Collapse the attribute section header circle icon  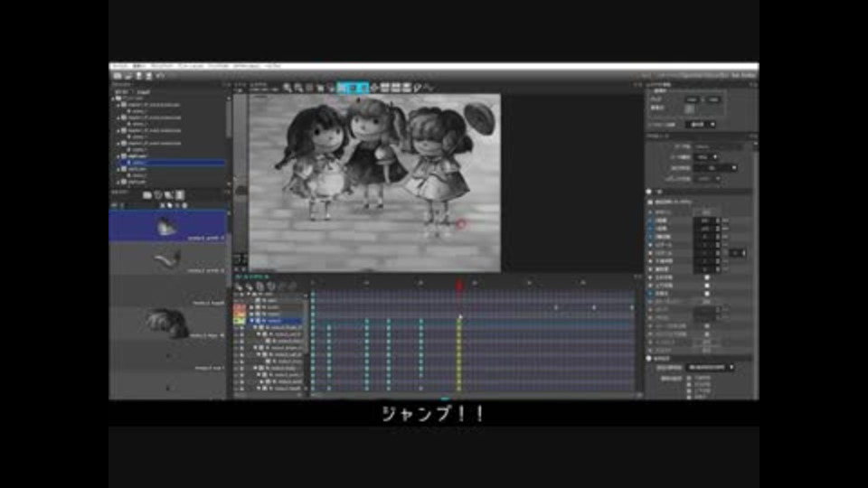click(649, 192)
